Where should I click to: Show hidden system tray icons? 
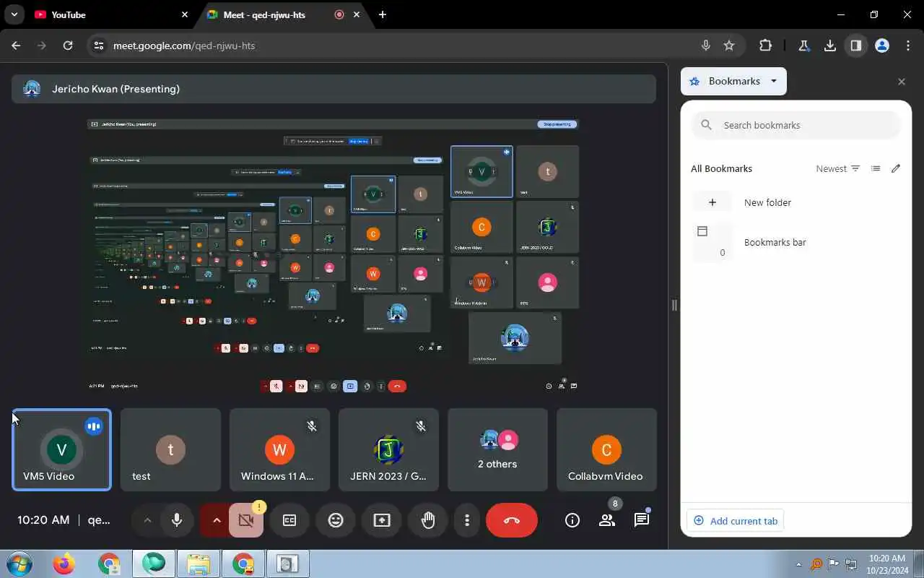tap(798, 564)
